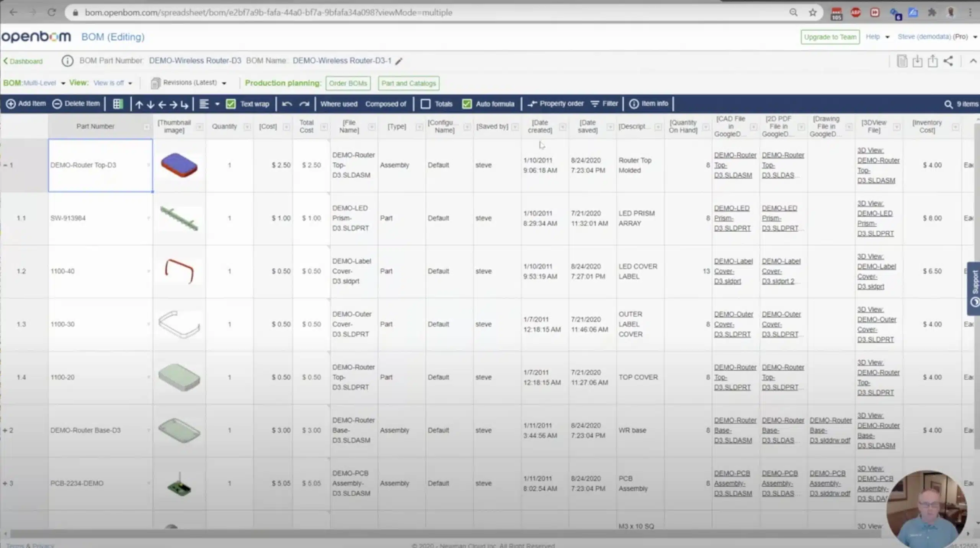This screenshot has width=980, height=548.
Task: Move item up with the up arrow
Action: pos(139,104)
